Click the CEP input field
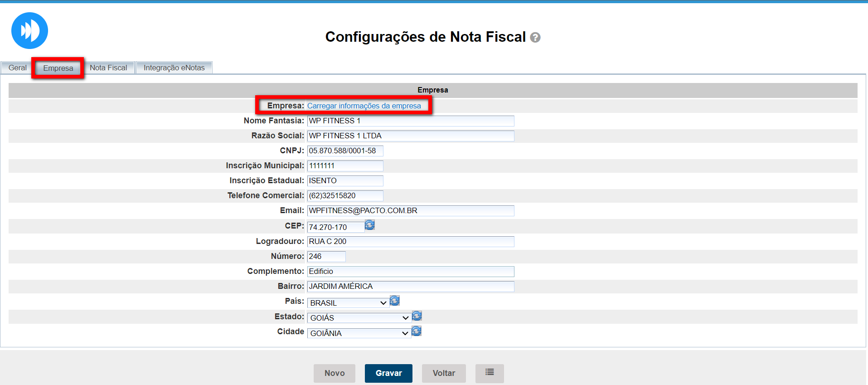The width and height of the screenshot is (868, 385). point(336,227)
